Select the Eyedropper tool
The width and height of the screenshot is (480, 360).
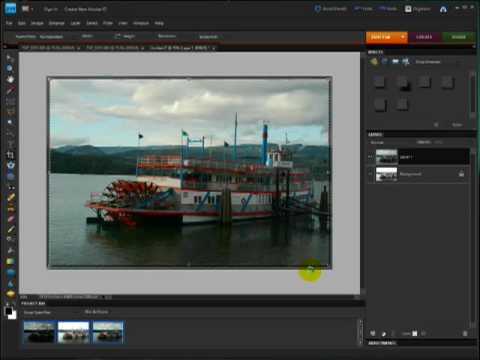(10, 90)
